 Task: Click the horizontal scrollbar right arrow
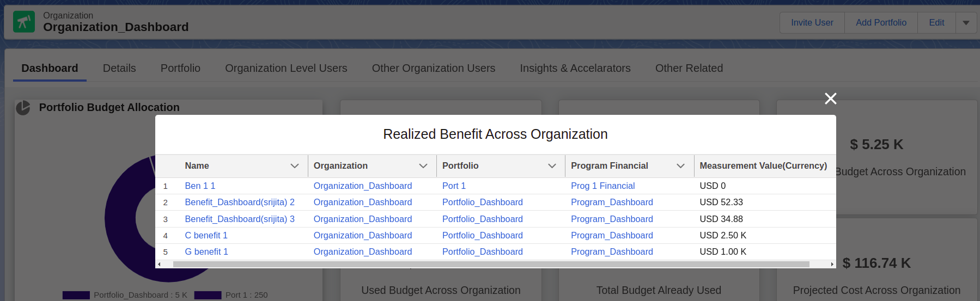(x=832, y=265)
